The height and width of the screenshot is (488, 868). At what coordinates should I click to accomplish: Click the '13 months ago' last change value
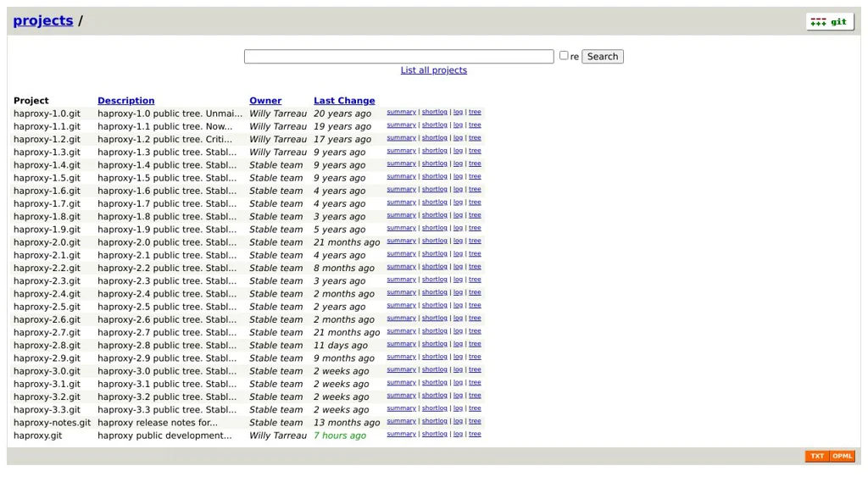(347, 422)
